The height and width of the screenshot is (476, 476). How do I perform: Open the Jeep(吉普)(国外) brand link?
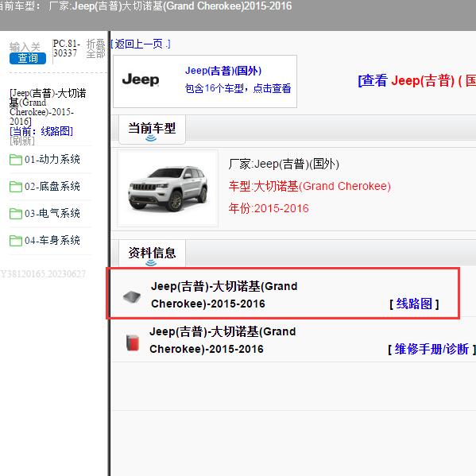coord(223,71)
